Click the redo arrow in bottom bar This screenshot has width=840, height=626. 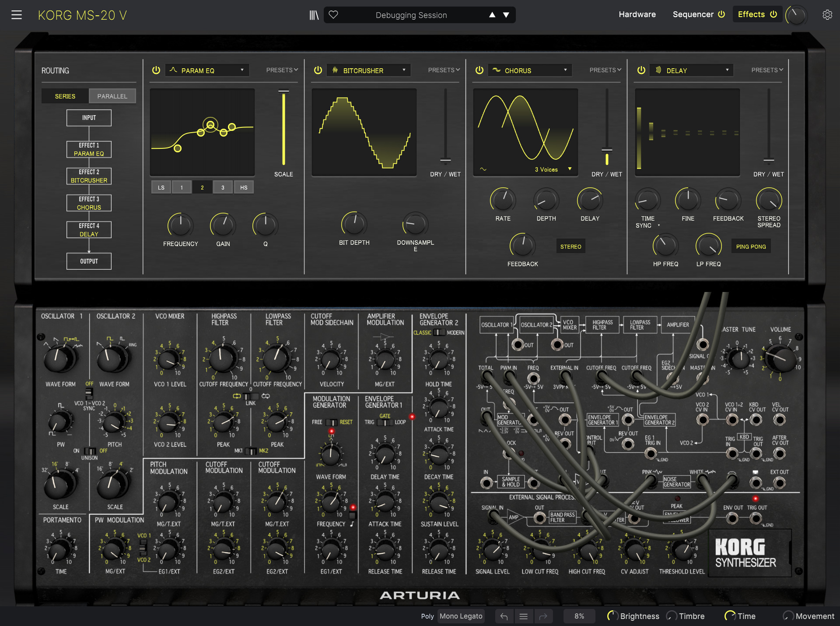pyautogui.click(x=543, y=616)
